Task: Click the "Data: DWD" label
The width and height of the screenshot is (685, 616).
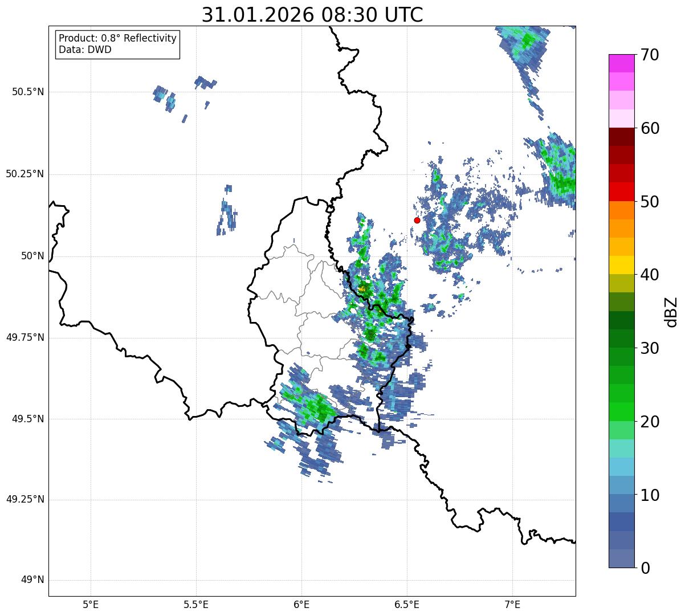Action: 85,50
